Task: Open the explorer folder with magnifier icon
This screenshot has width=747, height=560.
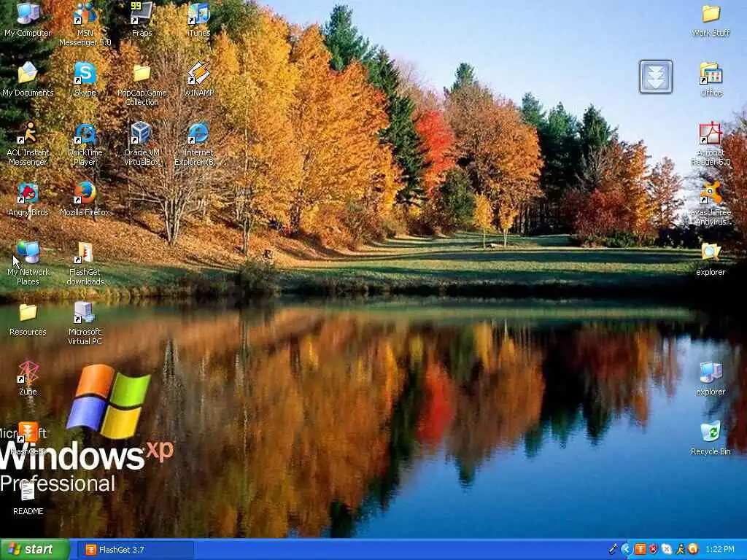Action: click(711, 259)
